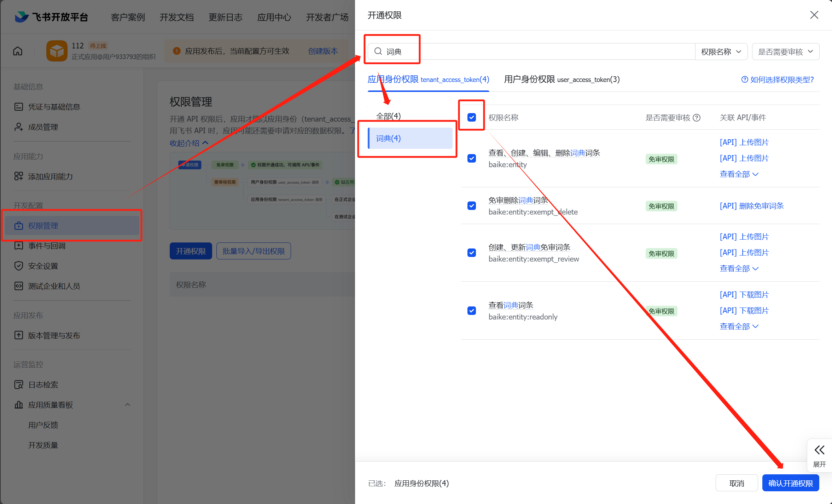Click the search magnifier icon
Viewport: 832px width, 504px height.
click(x=378, y=52)
